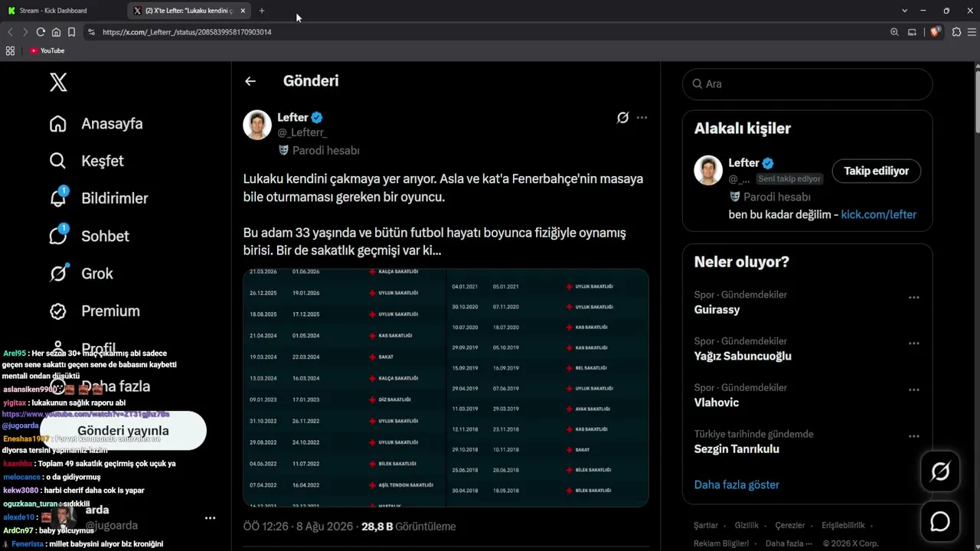This screenshot has width=980, height=551.
Task: Open the browser main menu icon
Action: point(972,32)
